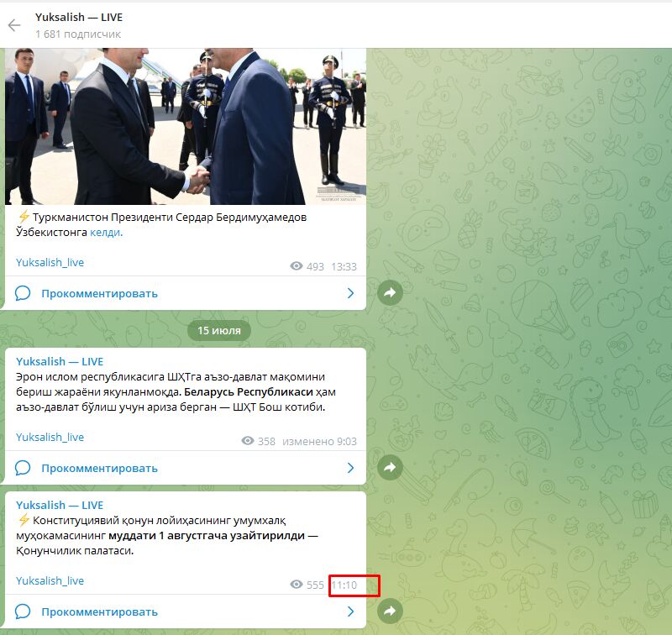
Task: Open Yuksalish — LIVE channel info in header
Action: click(79, 17)
